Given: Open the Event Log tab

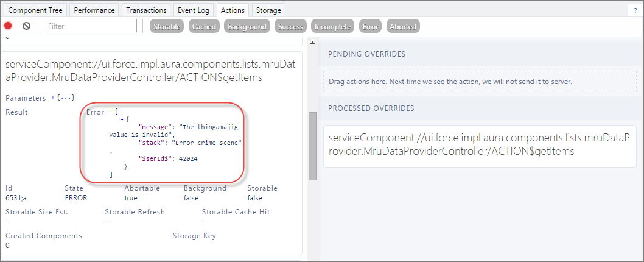Looking at the screenshot, I should [x=194, y=10].
